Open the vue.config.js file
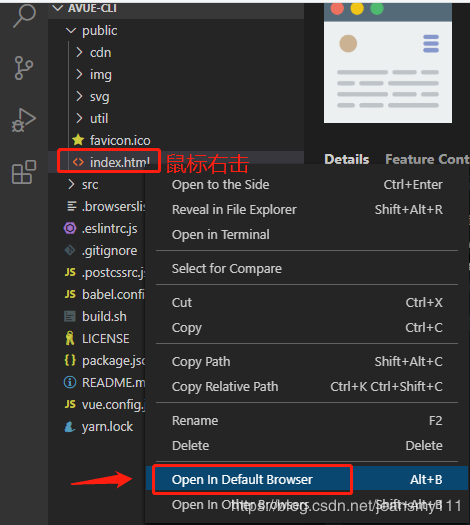Screen dimensions: 470x525 coord(113,405)
